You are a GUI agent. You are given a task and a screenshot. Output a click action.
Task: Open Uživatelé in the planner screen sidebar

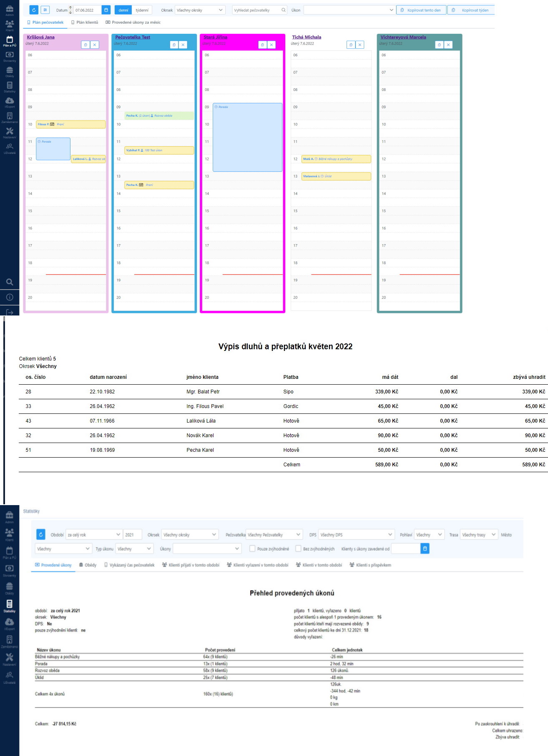tap(10, 148)
